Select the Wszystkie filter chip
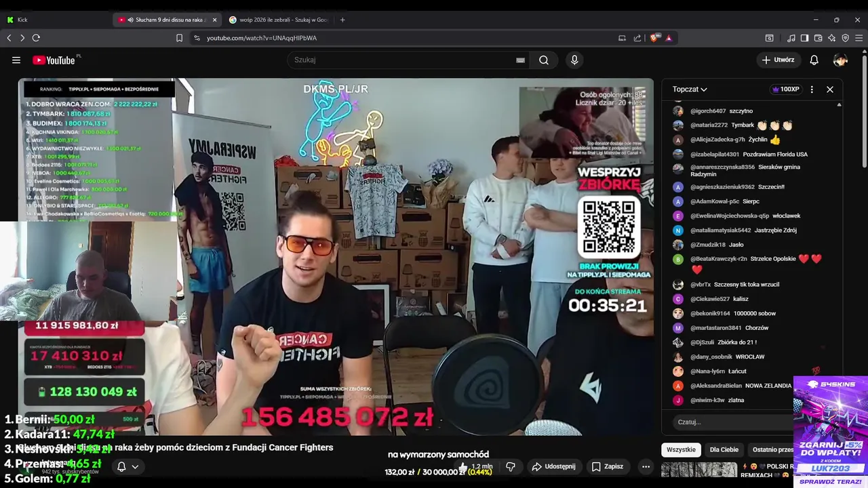868x488 pixels. tap(681, 449)
